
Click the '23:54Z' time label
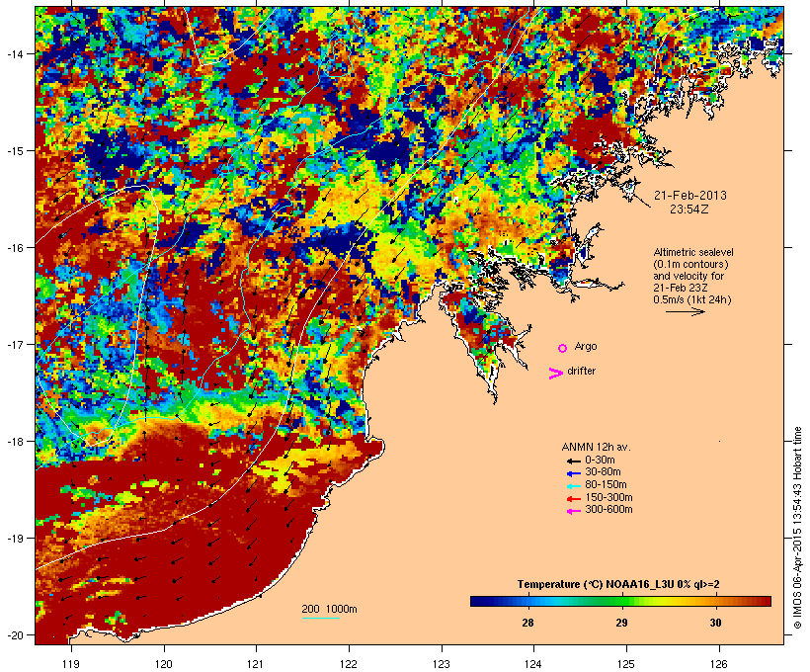[x=689, y=210]
